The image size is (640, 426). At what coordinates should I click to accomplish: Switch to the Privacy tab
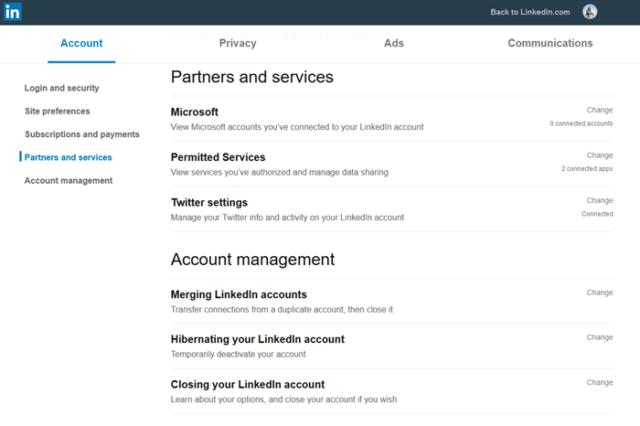(x=238, y=43)
